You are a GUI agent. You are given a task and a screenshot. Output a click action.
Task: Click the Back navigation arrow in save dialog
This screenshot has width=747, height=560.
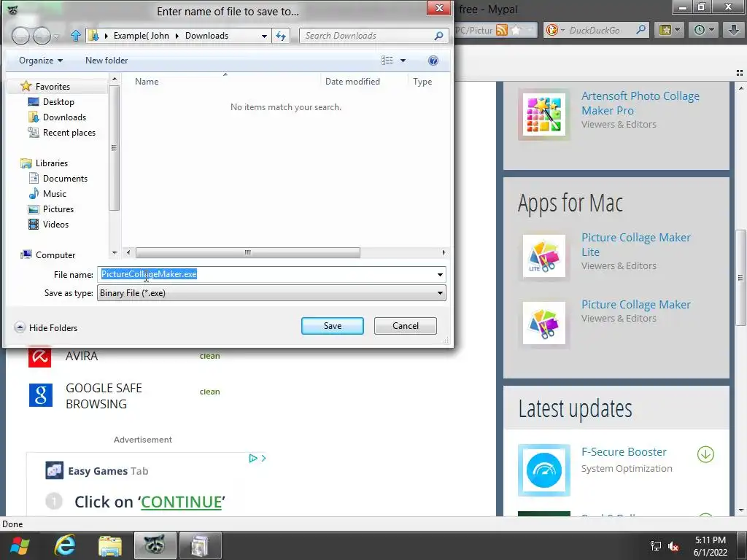[20, 36]
